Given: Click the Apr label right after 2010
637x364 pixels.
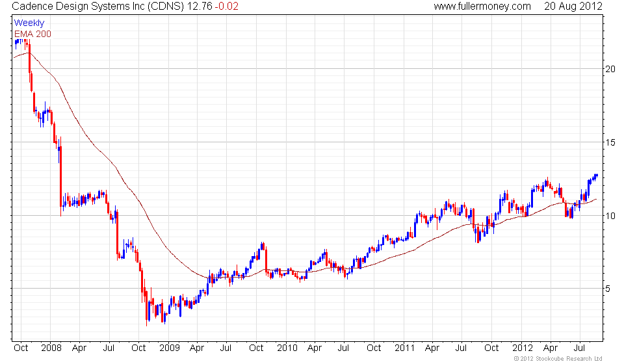Looking at the screenshot, I should tap(315, 348).
